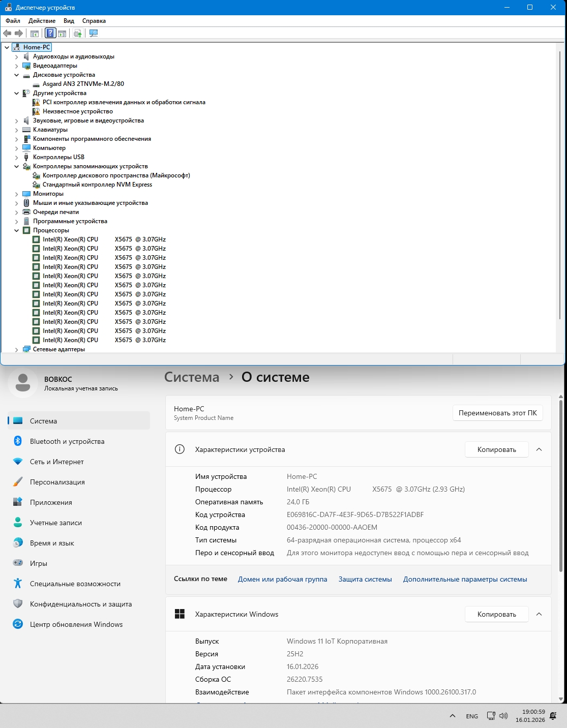Open Bluetooth и устройства settings
567x728 pixels.
[79, 441]
